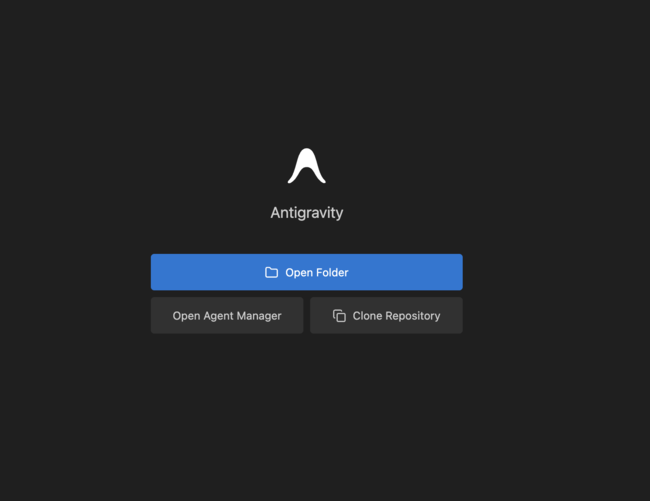This screenshot has height=501, width=650.
Task: Hit the overlapping squares clone icon
Action: 339,316
